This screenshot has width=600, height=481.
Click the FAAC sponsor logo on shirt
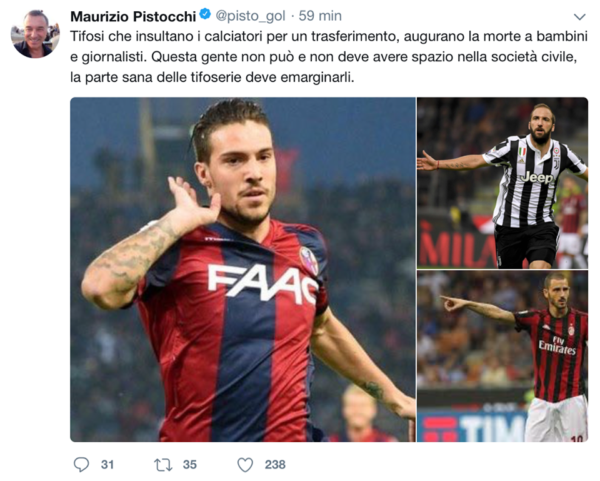click(x=264, y=283)
